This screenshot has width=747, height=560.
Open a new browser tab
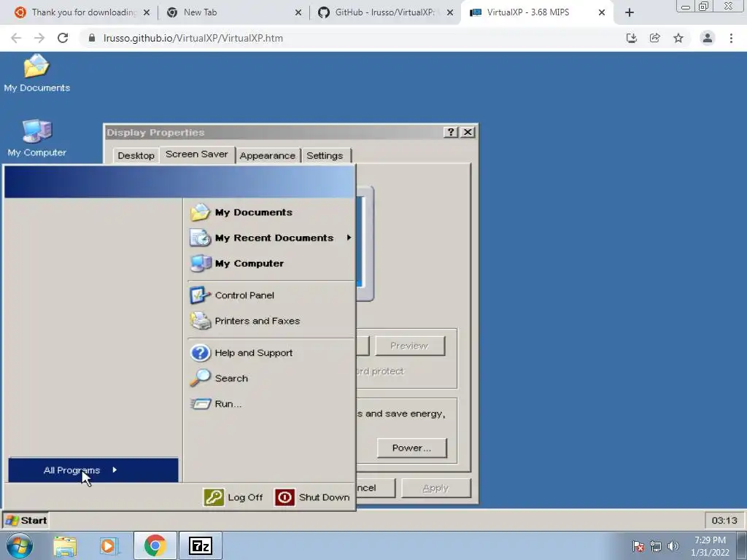coord(630,13)
